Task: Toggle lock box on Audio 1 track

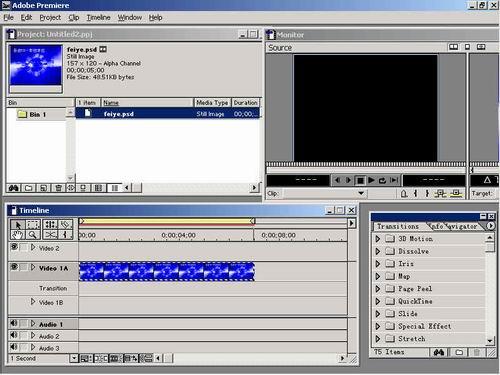Action: pos(24,323)
